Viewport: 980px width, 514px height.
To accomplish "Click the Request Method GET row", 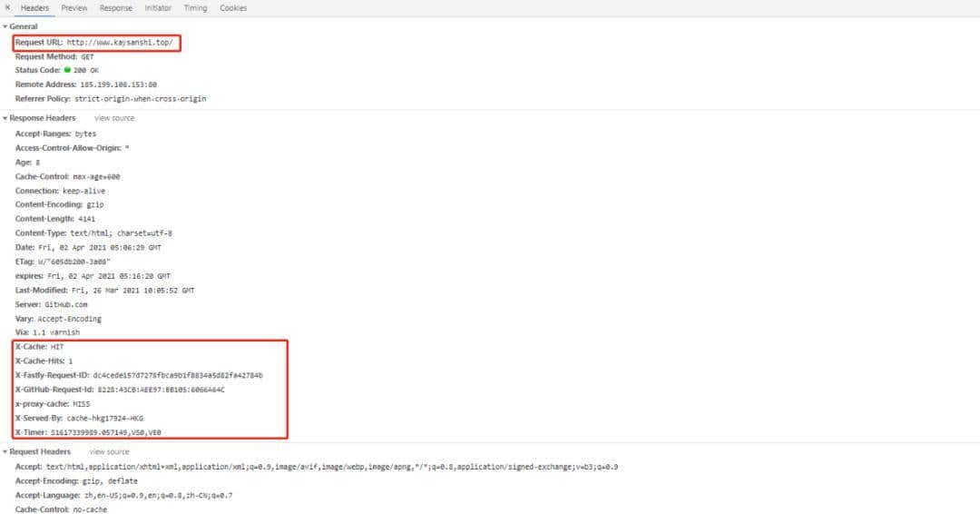I will pyautogui.click(x=54, y=57).
